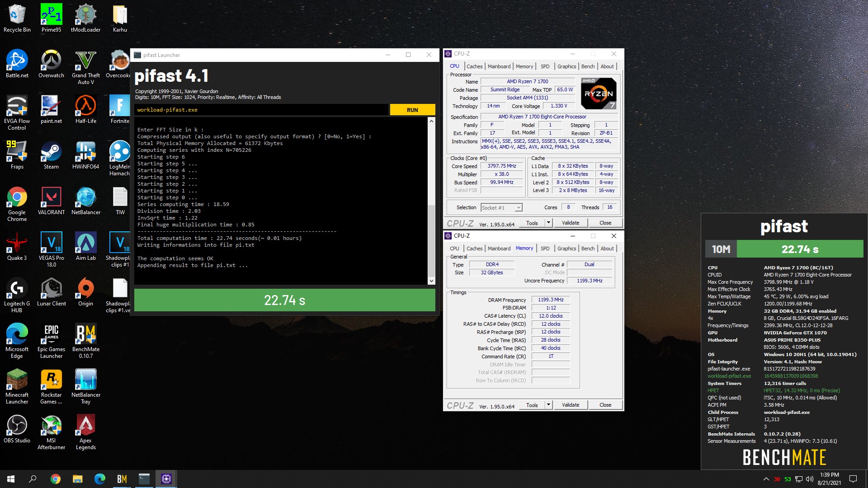The height and width of the screenshot is (488, 868).
Task: Click the workload-pifast.exe input field
Action: tap(261, 110)
